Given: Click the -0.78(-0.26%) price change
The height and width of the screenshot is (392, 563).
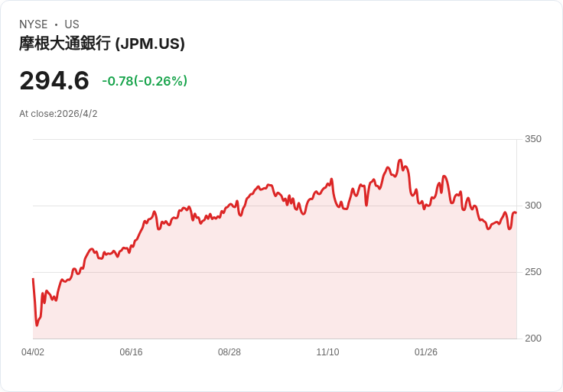Looking at the screenshot, I should click(145, 81).
